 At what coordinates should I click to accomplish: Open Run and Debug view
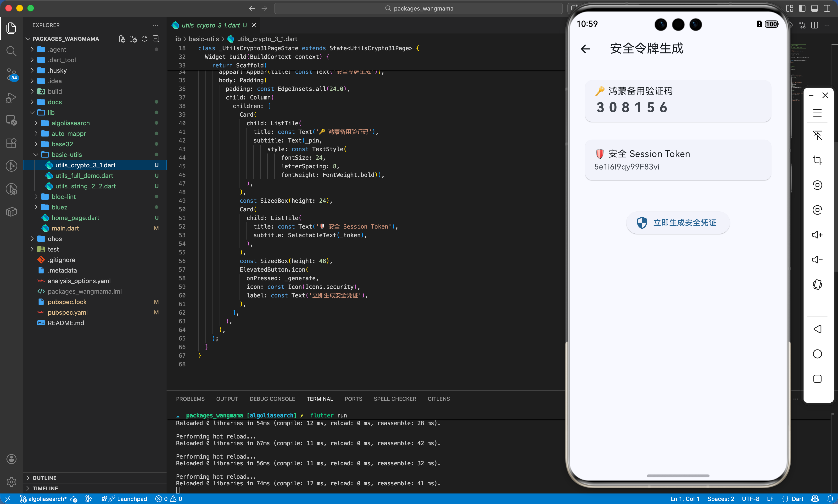click(11, 98)
